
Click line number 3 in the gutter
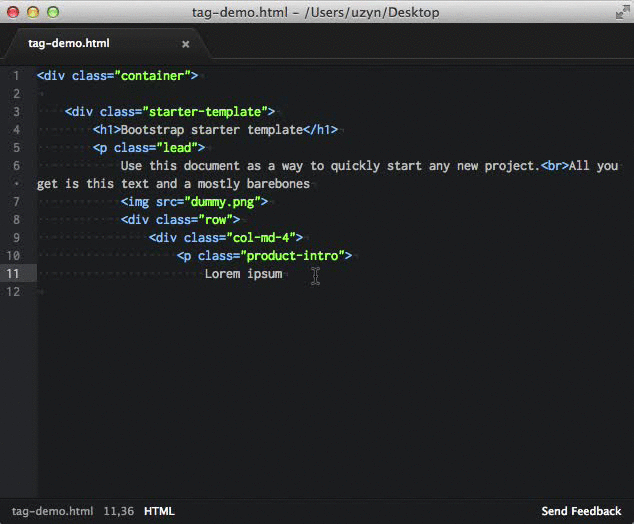(x=16, y=112)
